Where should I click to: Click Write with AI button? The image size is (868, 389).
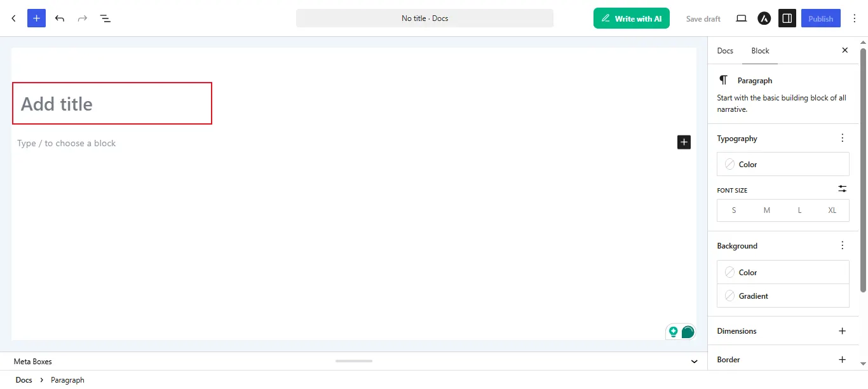point(632,18)
